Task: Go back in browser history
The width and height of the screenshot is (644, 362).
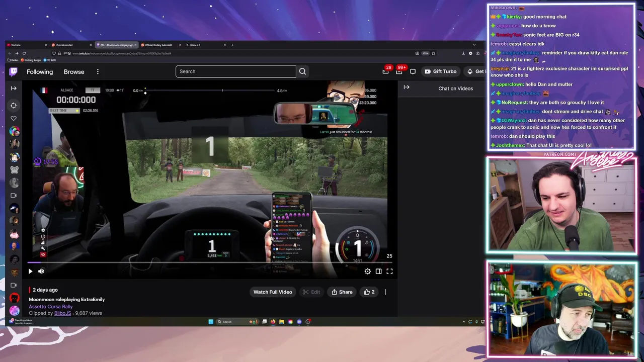Action: point(10,53)
